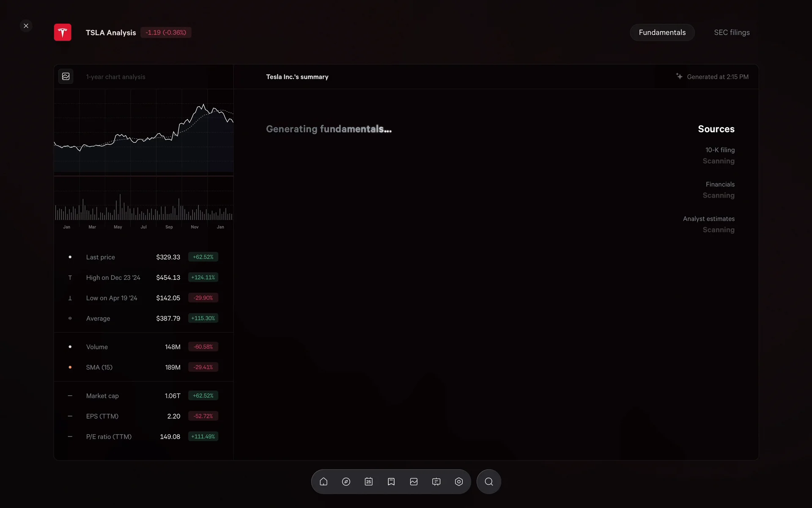This screenshot has height=508, width=812.
Task: Click the SMA (15) orange indicator row
Action: pyautogui.click(x=143, y=367)
